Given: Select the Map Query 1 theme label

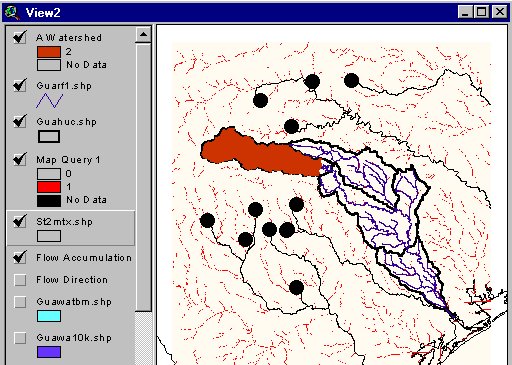Looking at the screenshot, I should 68,160.
